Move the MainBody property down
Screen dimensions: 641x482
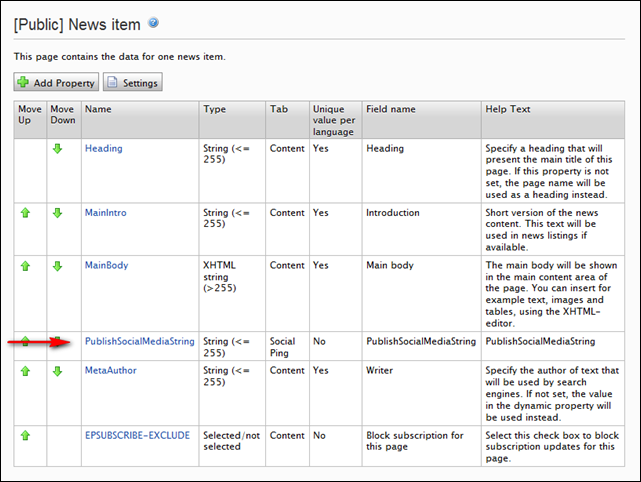57,266
